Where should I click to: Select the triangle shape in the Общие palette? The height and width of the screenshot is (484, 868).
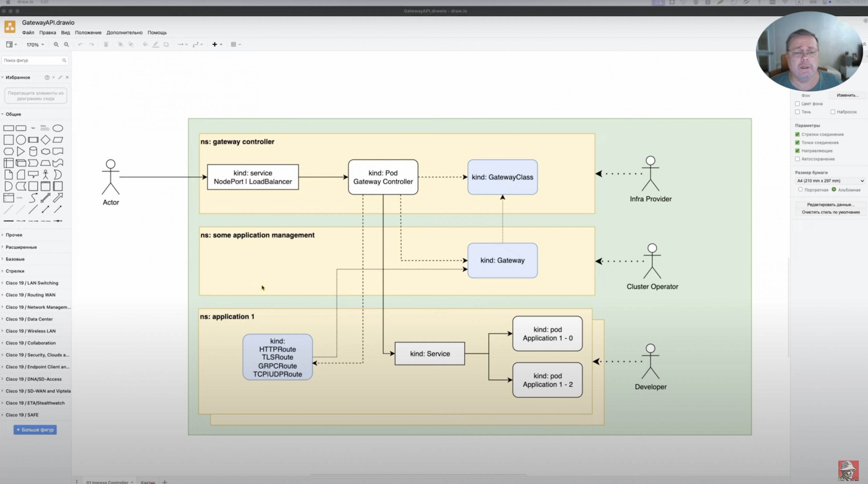(x=21, y=151)
